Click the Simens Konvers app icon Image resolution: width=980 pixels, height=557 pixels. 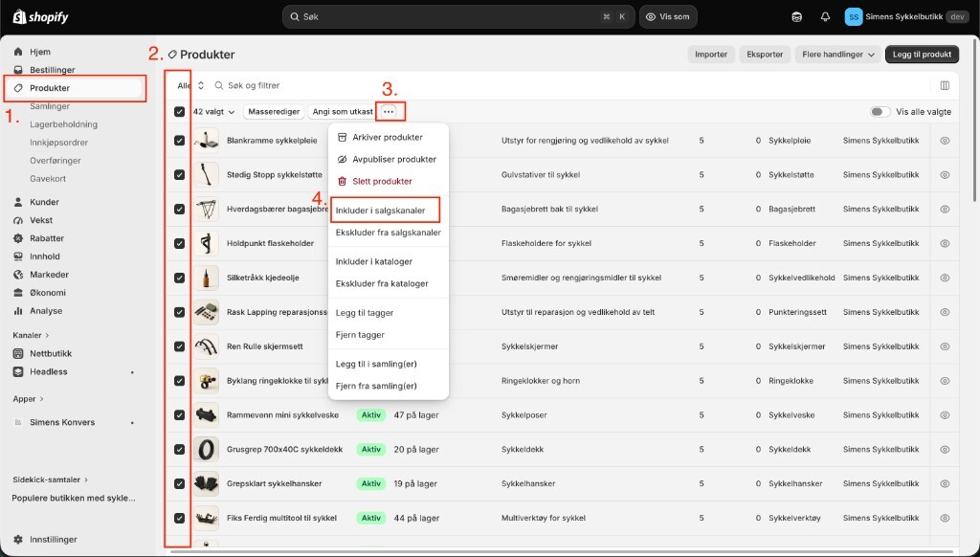point(18,423)
